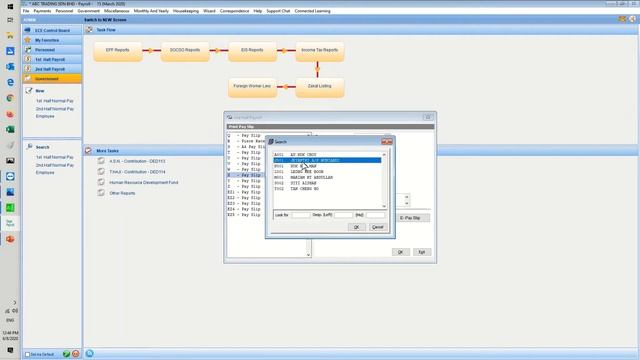Select LEONG KEE BOON row

[327, 172]
